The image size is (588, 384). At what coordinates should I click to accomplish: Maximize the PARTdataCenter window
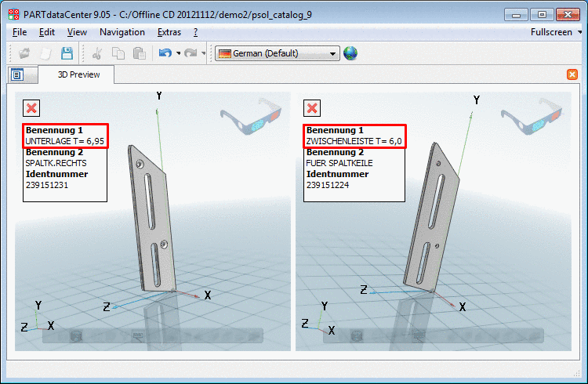pos(542,15)
